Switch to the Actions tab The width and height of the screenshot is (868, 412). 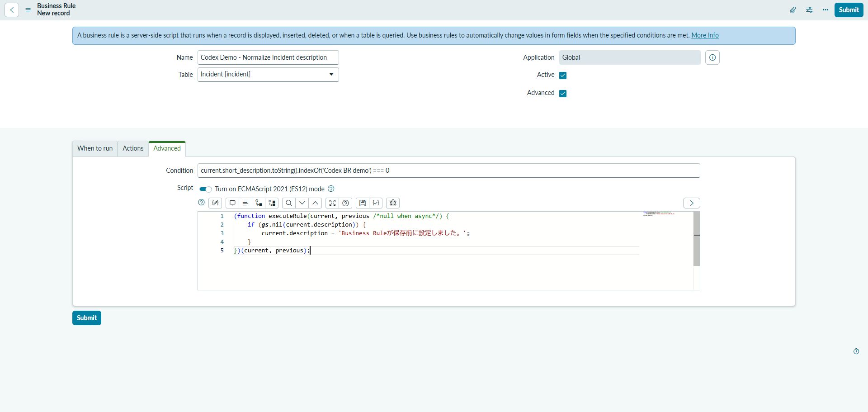tap(133, 149)
